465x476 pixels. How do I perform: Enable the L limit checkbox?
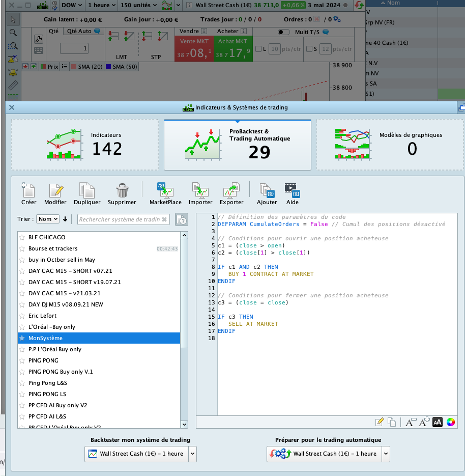(258, 49)
